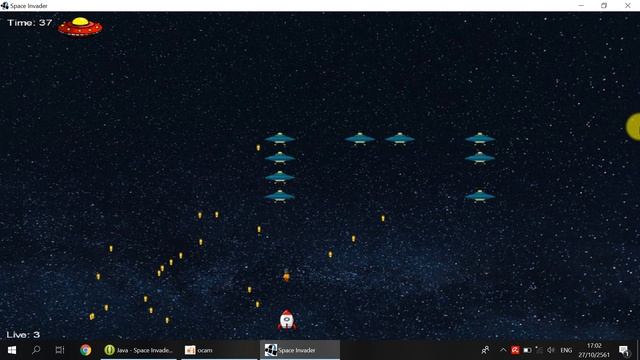Image resolution: width=640 pixels, height=360 pixels.
Task: Switch to the ocam taskbar window
Action: [219, 350]
